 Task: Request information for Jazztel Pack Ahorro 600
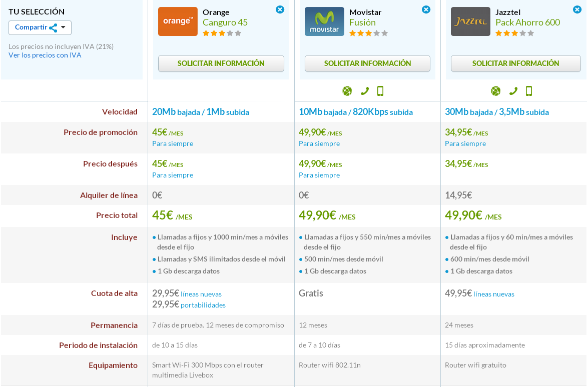tap(515, 63)
